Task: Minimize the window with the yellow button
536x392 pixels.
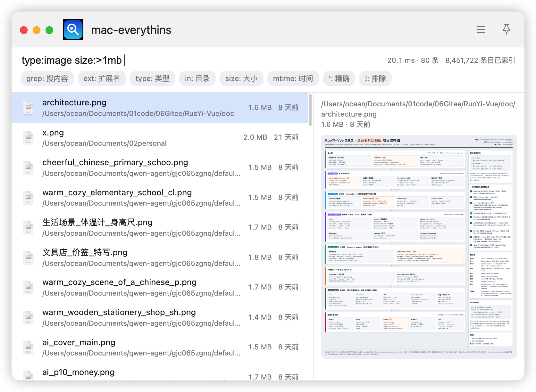Action: (x=37, y=30)
